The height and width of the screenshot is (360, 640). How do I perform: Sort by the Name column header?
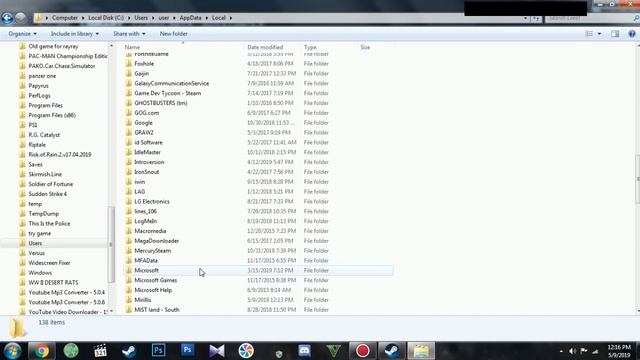pyautogui.click(x=132, y=47)
